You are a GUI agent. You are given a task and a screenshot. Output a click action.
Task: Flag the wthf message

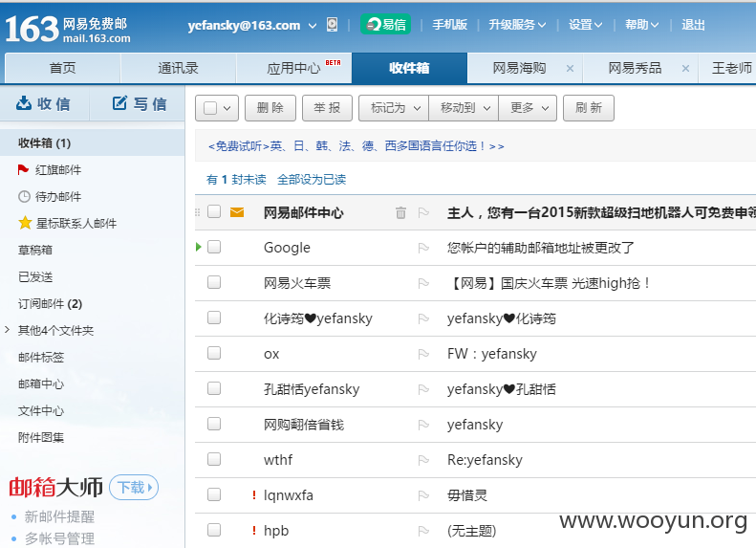tap(423, 460)
